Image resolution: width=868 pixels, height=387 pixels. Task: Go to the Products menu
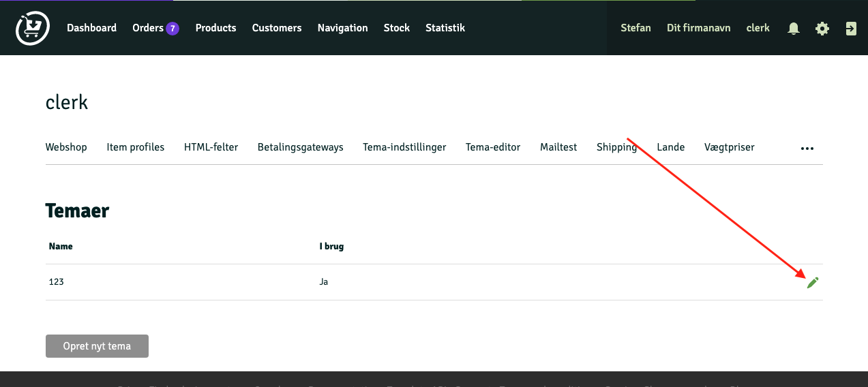coord(215,28)
